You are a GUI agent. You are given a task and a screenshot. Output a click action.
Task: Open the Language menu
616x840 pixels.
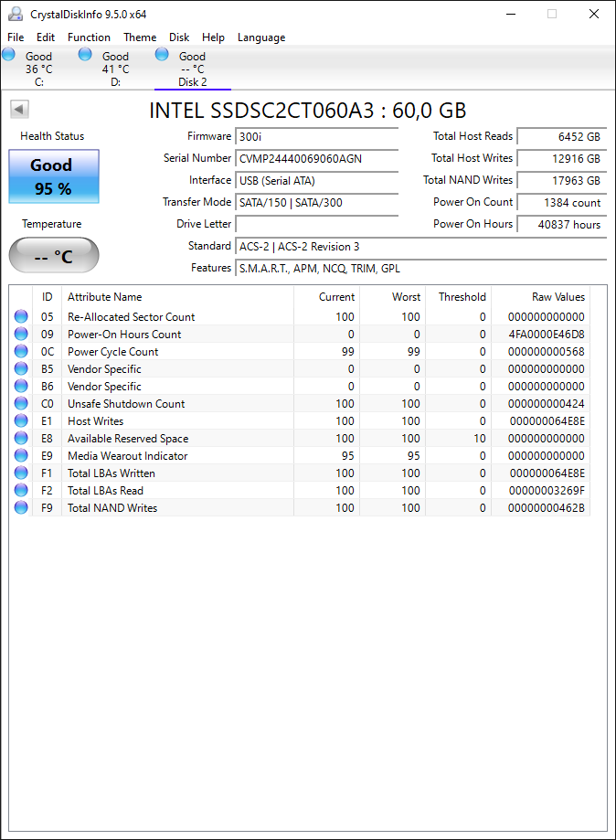pos(261,37)
